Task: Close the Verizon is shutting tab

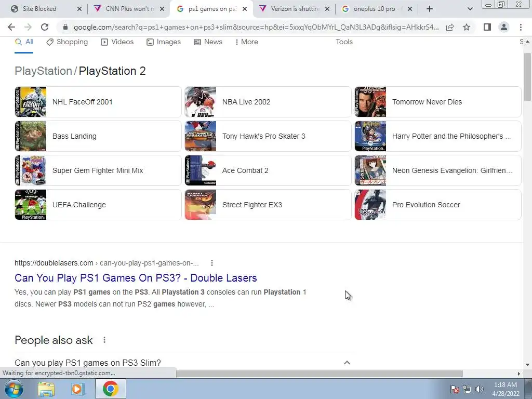Action: [327, 9]
